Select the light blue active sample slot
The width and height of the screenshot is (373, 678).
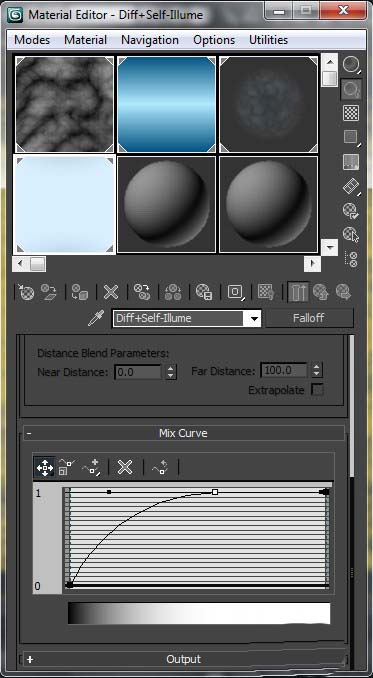click(65, 204)
